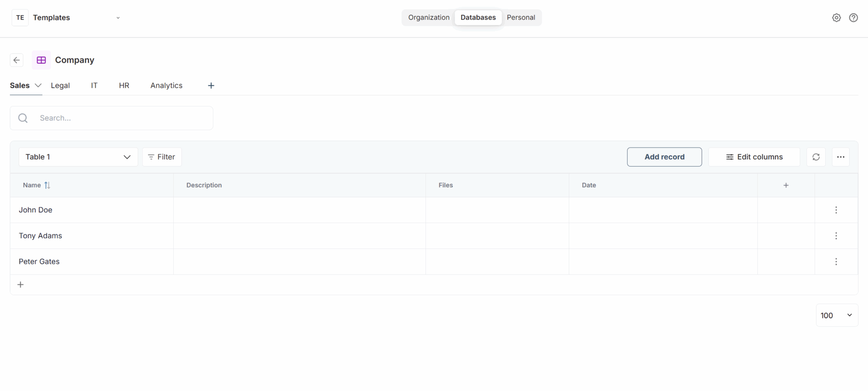Toggle sorting on the Name column
The width and height of the screenshot is (868, 391).
click(x=47, y=185)
